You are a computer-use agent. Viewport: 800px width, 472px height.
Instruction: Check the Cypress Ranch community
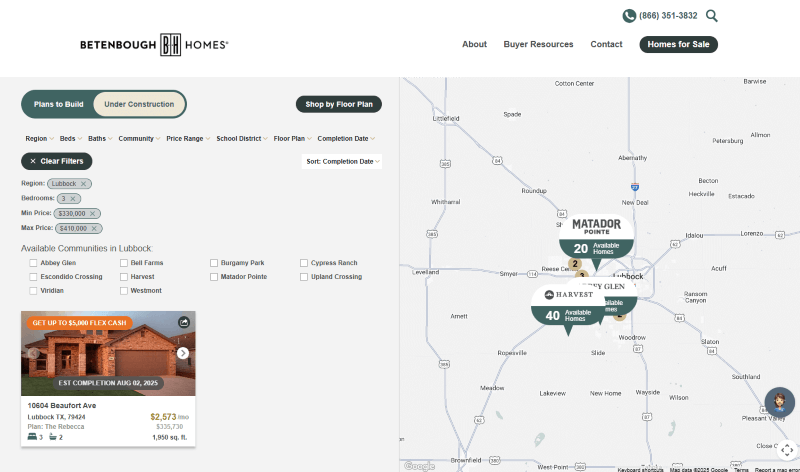point(304,263)
